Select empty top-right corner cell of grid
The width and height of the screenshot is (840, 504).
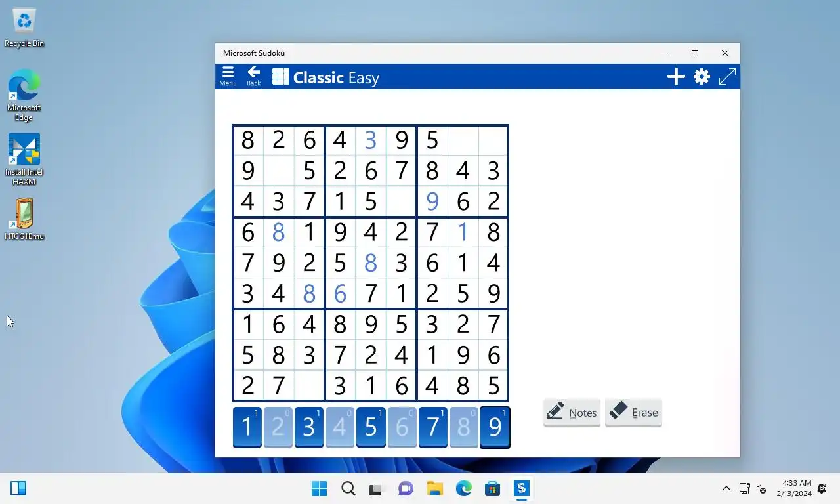click(493, 140)
